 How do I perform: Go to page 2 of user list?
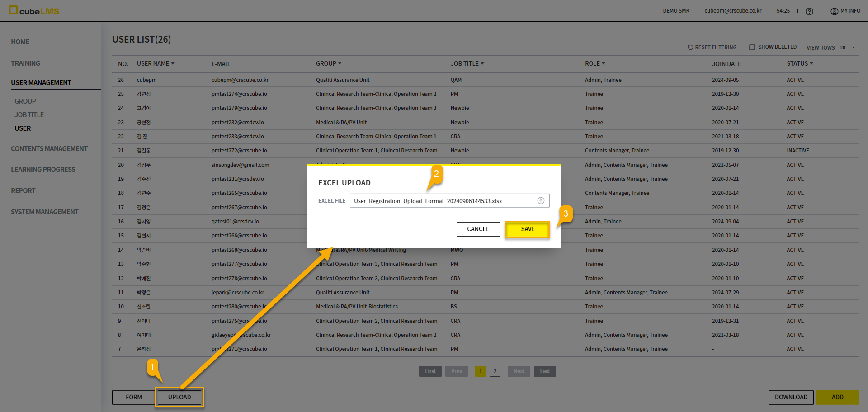495,371
